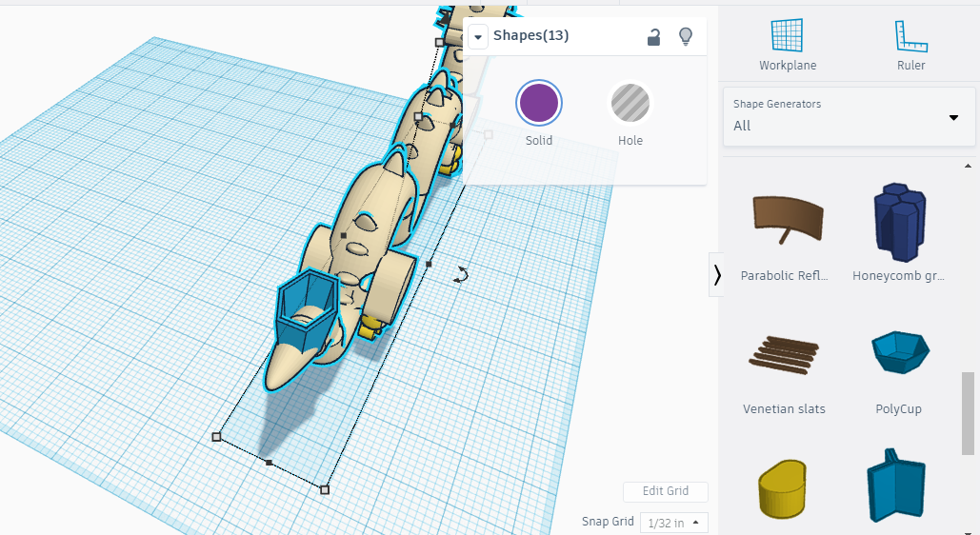Toggle lock editing padlock icon

point(653,37)
